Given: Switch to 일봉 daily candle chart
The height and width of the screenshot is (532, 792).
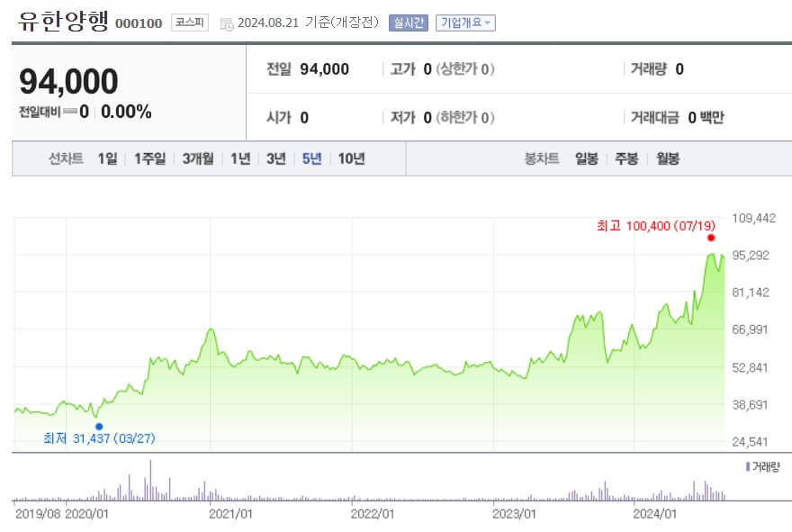Looking at the screenshot, I should [587, 158].
